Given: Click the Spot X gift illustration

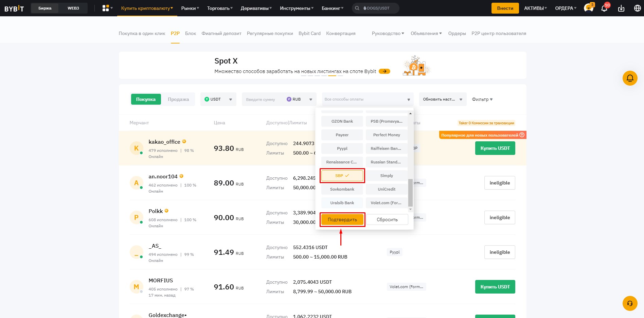Looking at the screenshot, I should click(416, 66).
